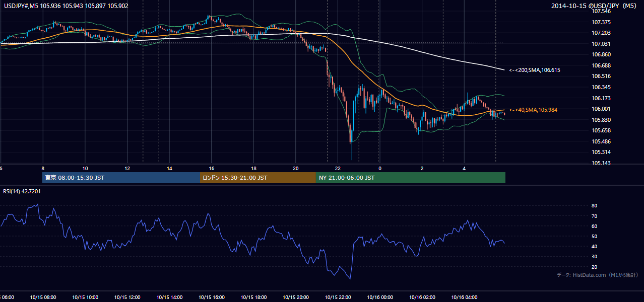Click the bottom date label 10/16 02:00
644x302 pixels.
[x=422, y=297]
